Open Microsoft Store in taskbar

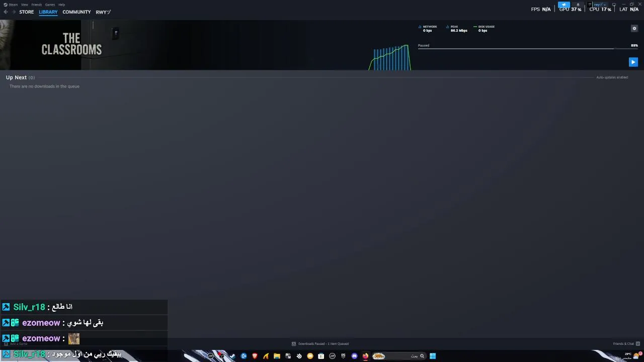coord(321,356)
